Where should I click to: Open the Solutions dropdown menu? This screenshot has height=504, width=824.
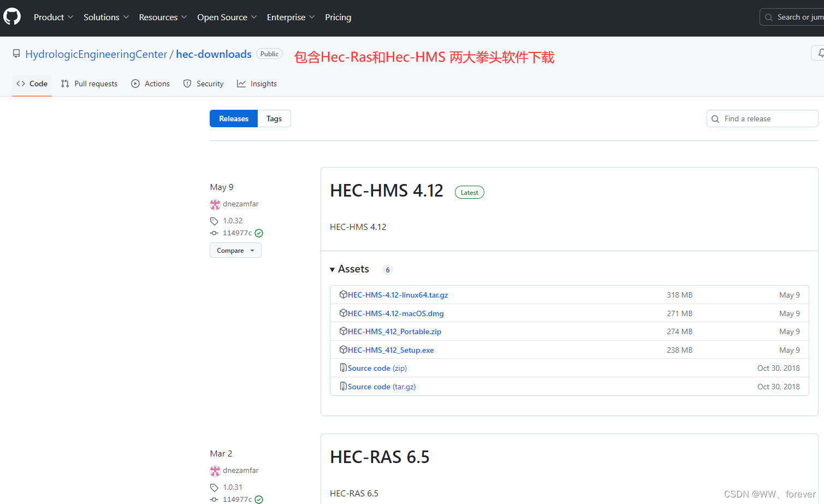tap(106, 17)
